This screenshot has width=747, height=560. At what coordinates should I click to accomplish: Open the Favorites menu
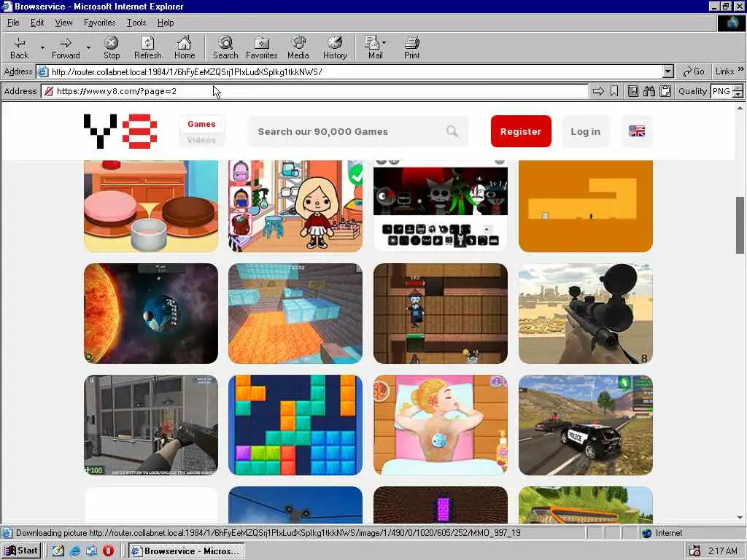tap(99, 23)
